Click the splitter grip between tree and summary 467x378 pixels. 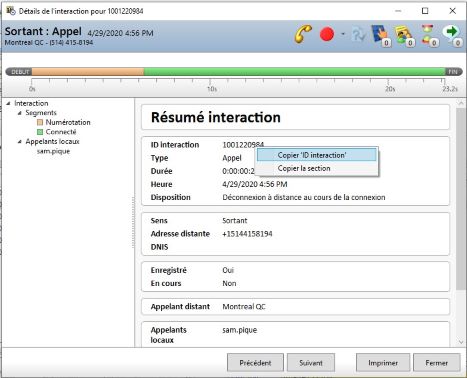coord(133,222)
